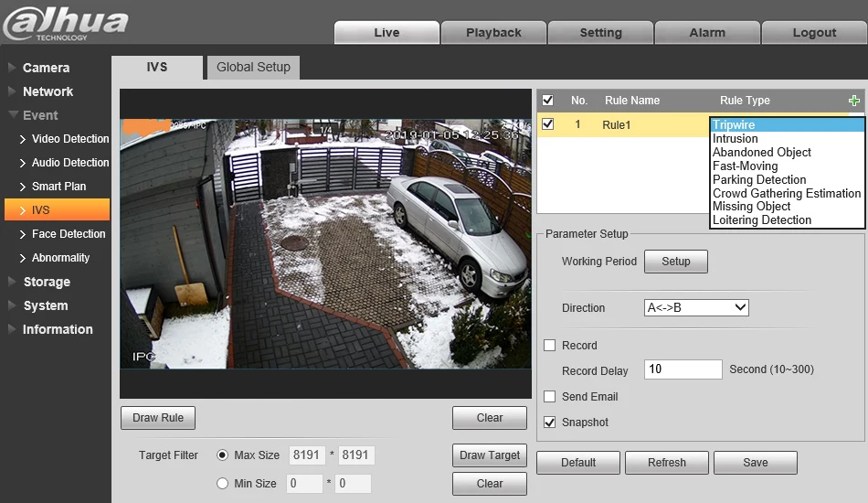Select the Max Size radio button
The width and height of the screenshot is (868, 503).
point(223,455)
